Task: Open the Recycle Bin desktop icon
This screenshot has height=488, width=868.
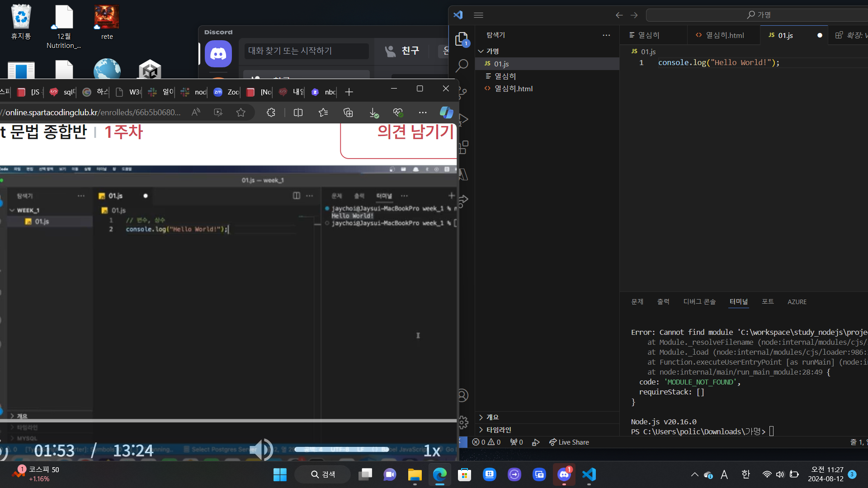Action: 21,22
